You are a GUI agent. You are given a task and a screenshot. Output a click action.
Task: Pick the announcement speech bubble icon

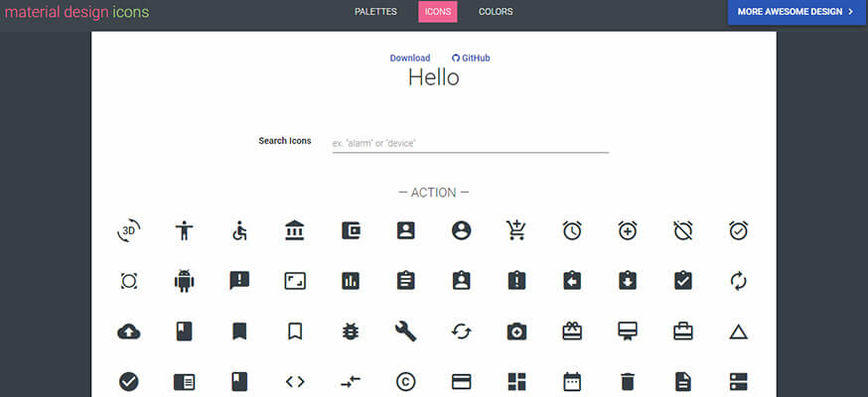(x=239, y=281)
